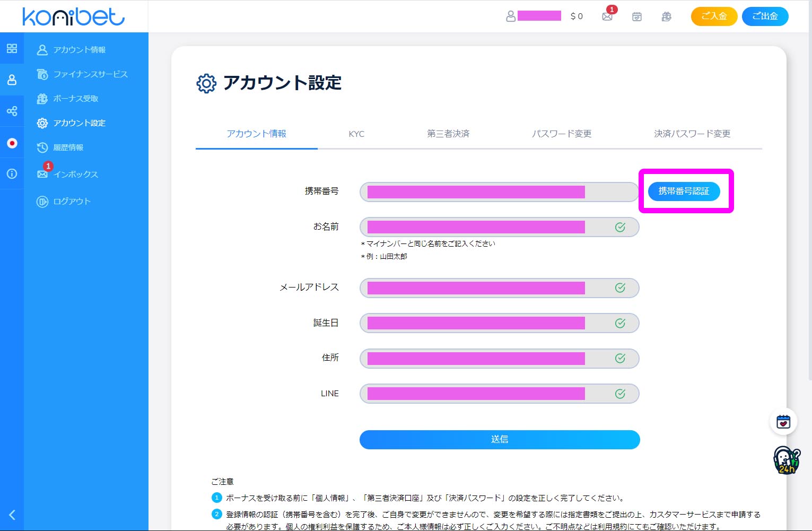Click the blue ご出金 withdrawal button
The height and width of the screenshot is (531, 812).
pos(765,16)
